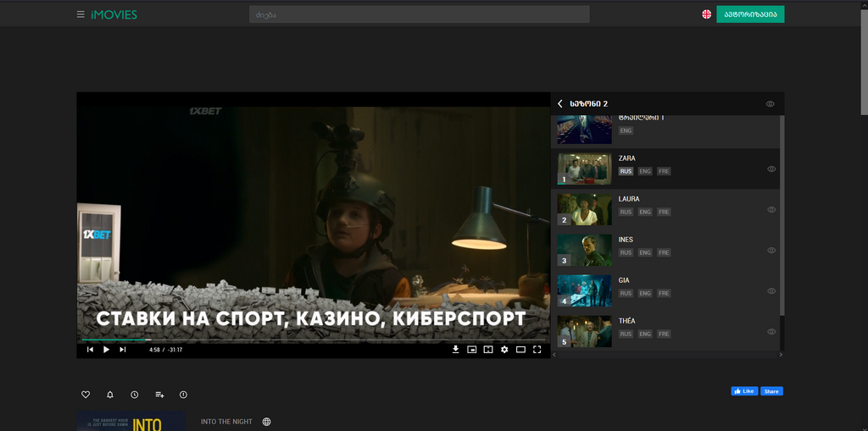Add to playlist icon
This screenshot has width=868, height=431.
[159, 395]
